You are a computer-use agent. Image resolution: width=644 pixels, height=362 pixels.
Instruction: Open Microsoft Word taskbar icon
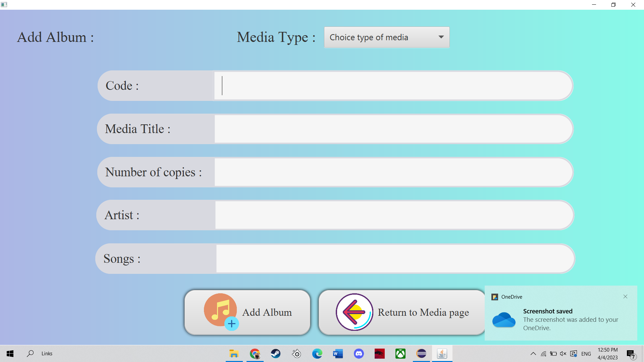coord(338,354)
